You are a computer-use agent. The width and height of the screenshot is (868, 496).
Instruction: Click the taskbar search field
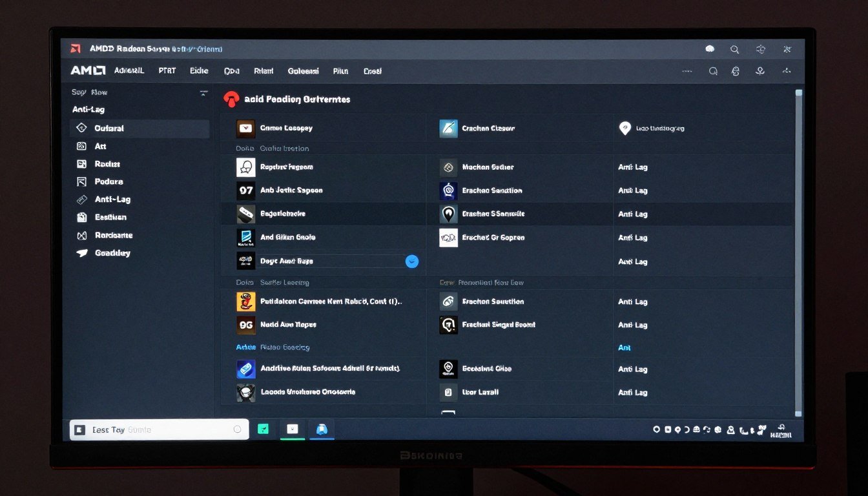[x=159, y=429]
